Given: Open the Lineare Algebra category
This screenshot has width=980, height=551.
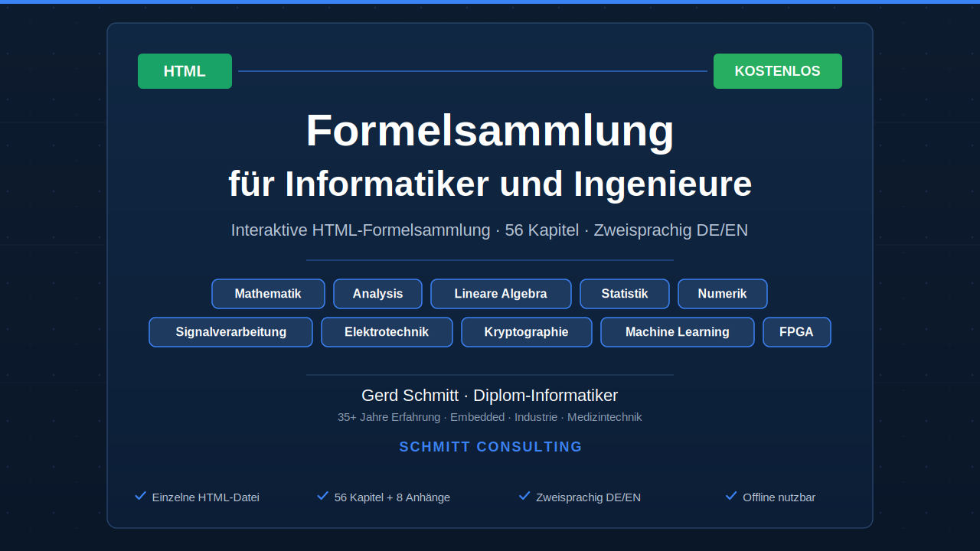Looking at the screenshot, I should click(x=501, y=293).
